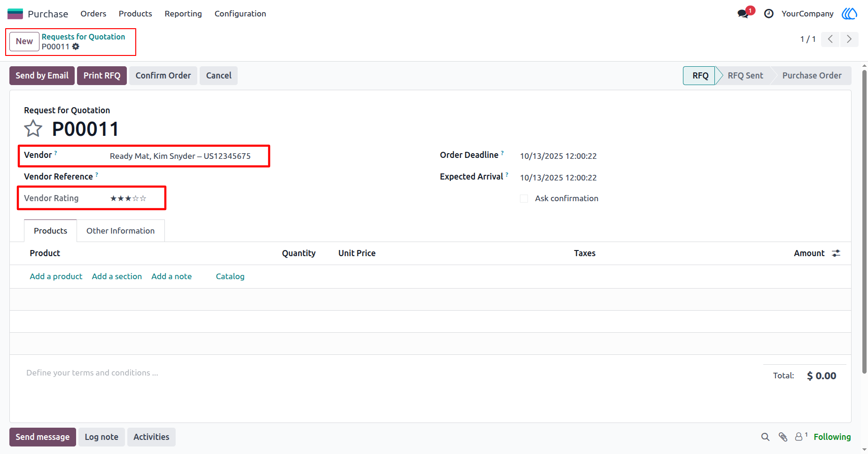Show Expected Arrival help question mark

click(507, 174)
